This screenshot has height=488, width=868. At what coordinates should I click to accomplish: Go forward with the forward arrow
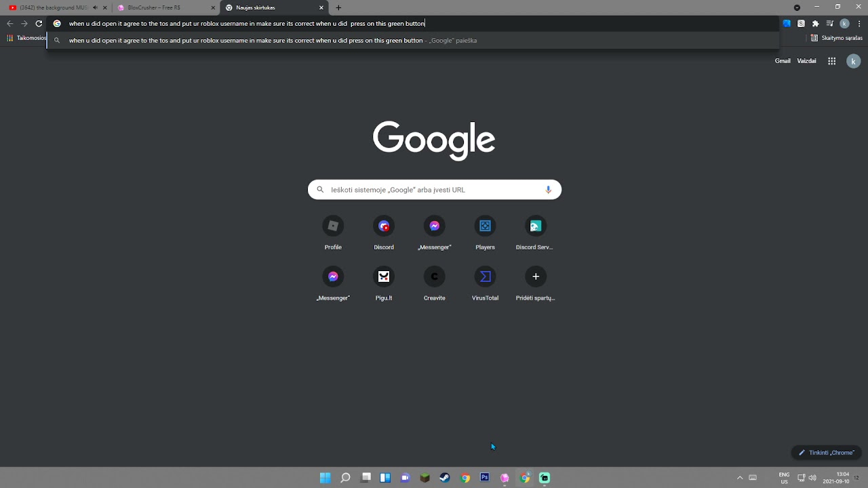(x=24, y=23)
